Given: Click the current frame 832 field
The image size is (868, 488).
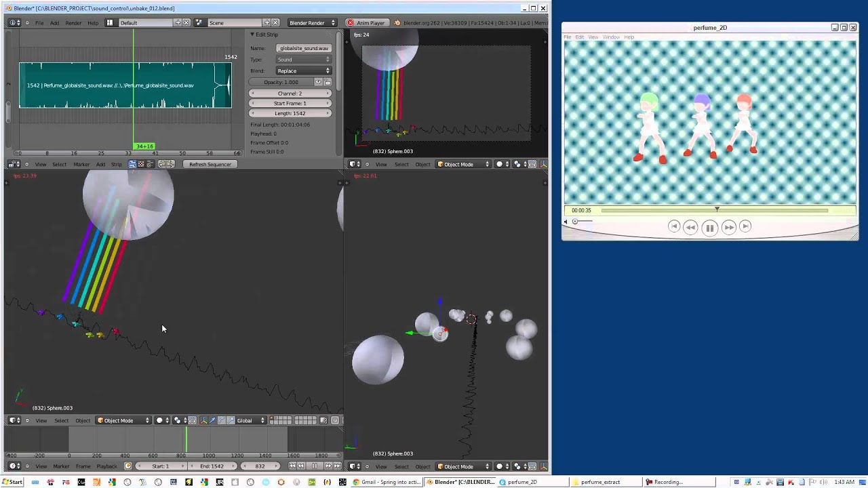Looking at the screenshot, I should (x=260, y=466).
